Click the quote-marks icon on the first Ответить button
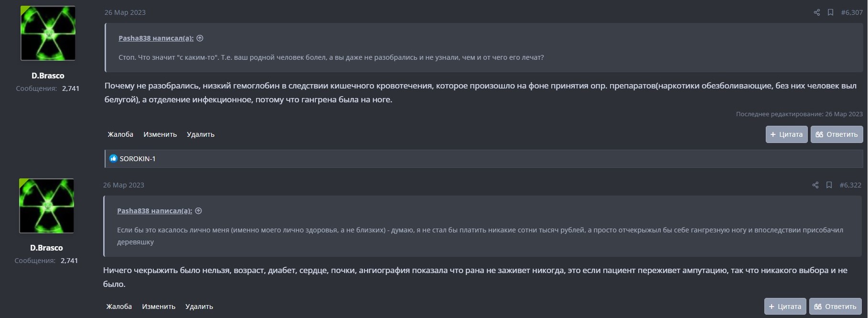Viewport: 868px width, 318px height. [820, 134]
